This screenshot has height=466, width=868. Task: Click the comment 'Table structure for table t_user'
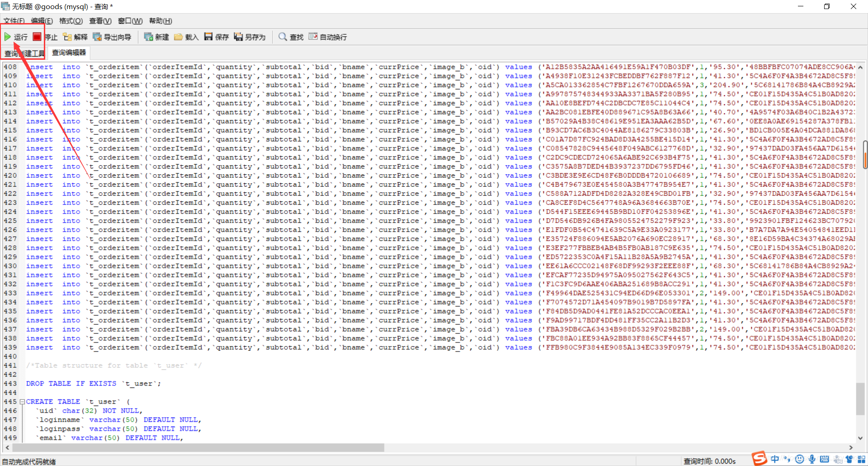click(x=114, y=366)
